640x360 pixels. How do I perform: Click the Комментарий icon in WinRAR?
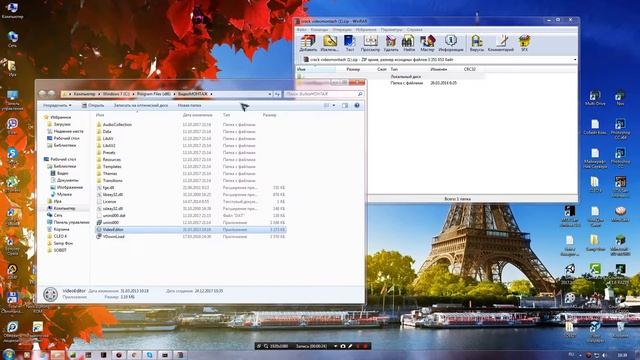point(501,43)
